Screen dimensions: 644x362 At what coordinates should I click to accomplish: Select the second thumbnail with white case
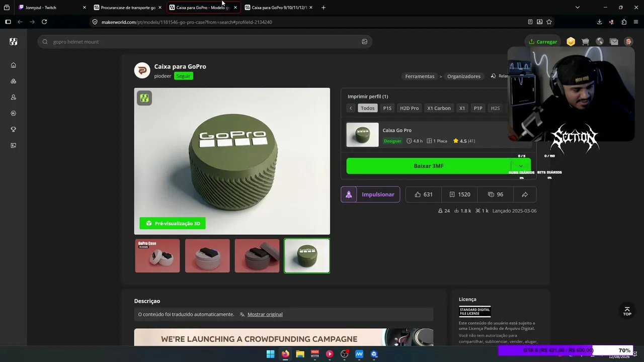(207, 256)
